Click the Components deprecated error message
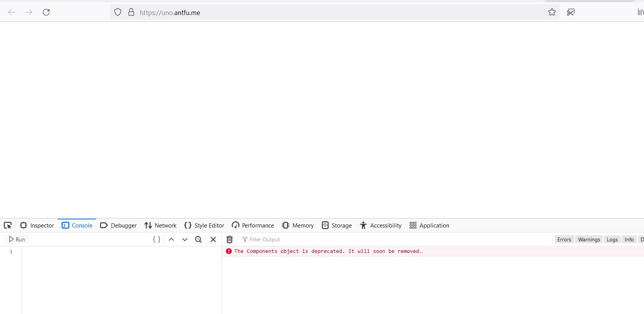The width and height of the screenshot is (644, 314). [x=328, y=251]
